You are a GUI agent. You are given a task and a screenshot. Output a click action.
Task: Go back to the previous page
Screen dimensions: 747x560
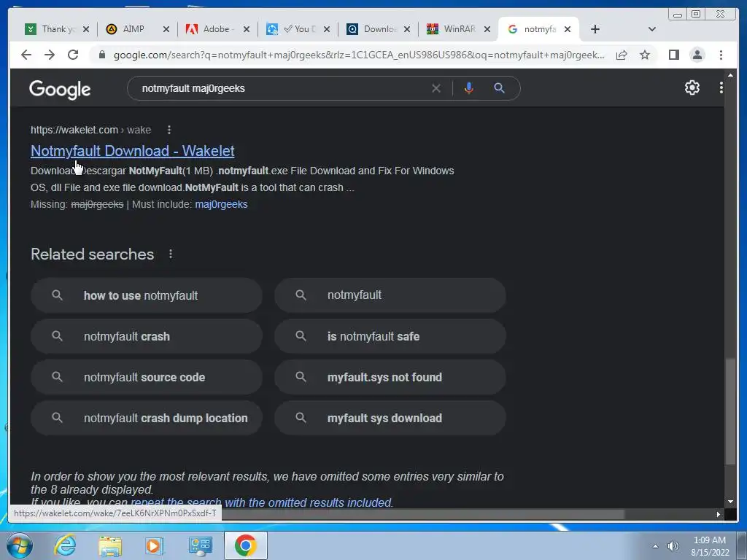click(26, 55)
